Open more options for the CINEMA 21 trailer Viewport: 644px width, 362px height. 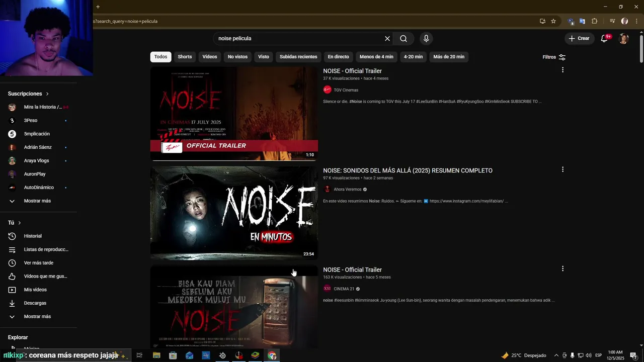pos(562,268)
